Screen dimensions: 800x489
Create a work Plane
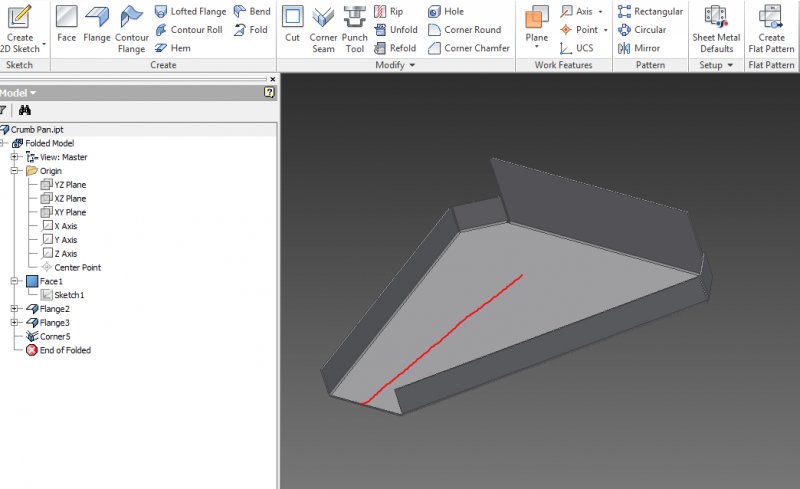pos(537,23)
